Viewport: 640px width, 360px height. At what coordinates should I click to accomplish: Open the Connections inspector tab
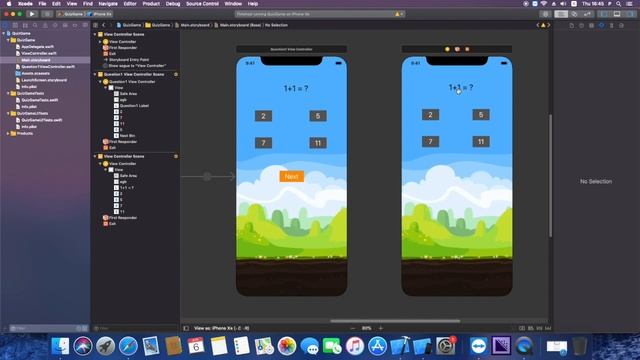click(621, 25)
